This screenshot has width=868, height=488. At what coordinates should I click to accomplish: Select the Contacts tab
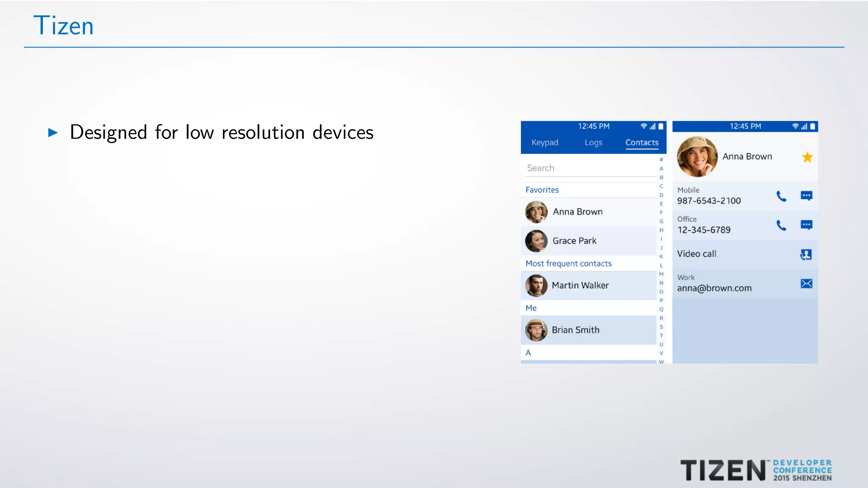642,143
